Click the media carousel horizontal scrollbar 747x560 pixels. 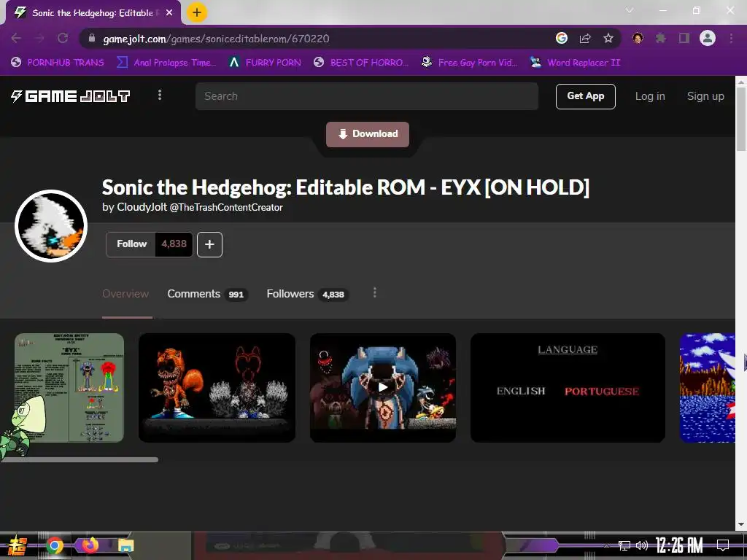pos(80,460)
